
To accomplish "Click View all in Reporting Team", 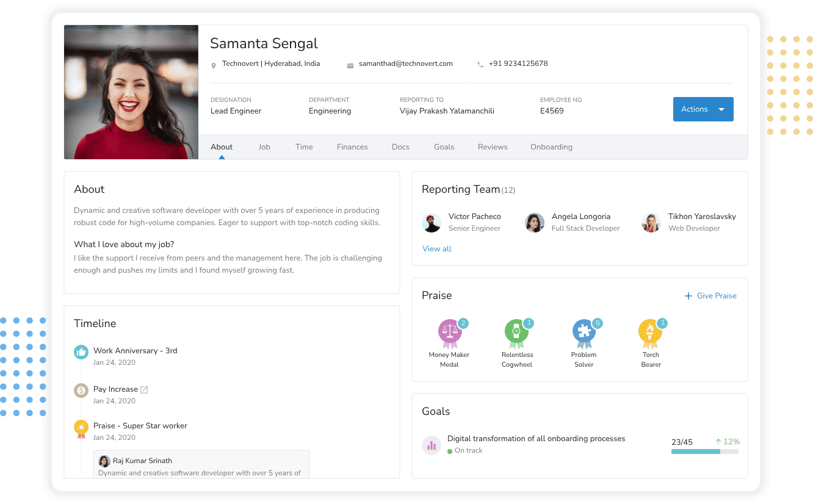I will point(437,249).
